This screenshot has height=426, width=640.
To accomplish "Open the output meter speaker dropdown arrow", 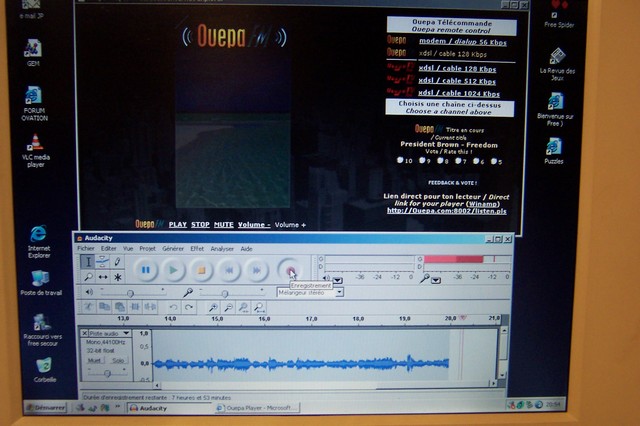I will (338, 280).
